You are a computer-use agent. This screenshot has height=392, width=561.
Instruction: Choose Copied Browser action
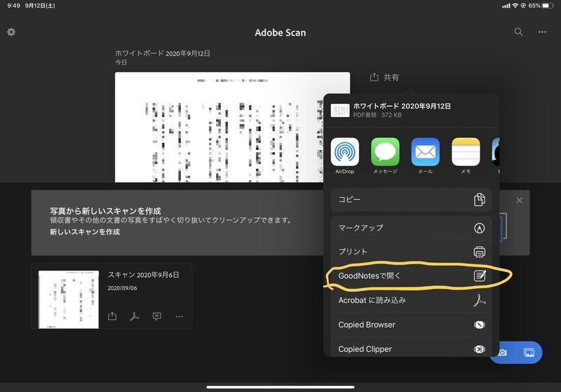click(x=411, y=325)
